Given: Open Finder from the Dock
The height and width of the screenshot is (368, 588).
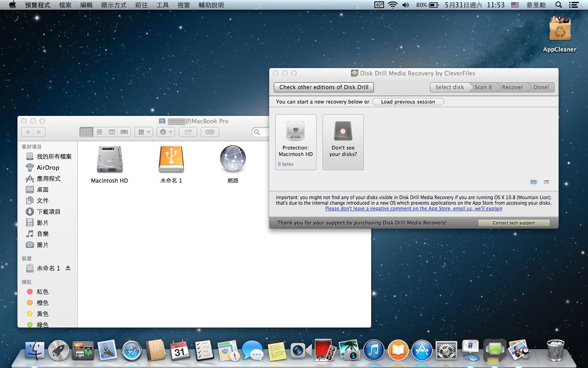Looking at the screenshot, I should click(x=34, y=351).
